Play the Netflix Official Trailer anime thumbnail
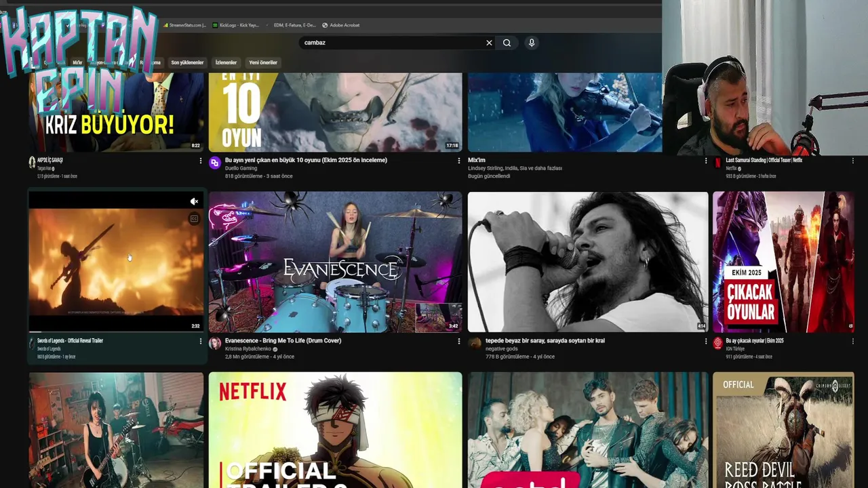Screen dimensions: 868x488 pyautogui.click(x=335, y=430)
